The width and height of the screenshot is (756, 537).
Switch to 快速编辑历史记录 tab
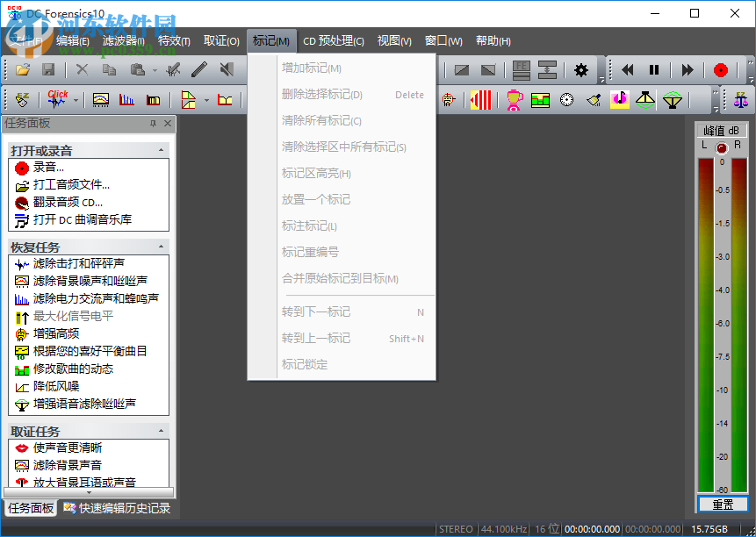point(117,508)
